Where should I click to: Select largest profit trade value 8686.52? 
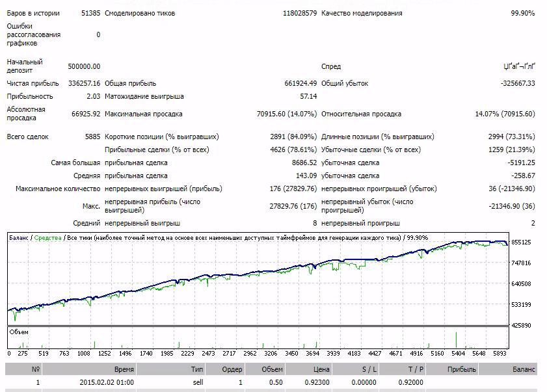click(304, 163)
